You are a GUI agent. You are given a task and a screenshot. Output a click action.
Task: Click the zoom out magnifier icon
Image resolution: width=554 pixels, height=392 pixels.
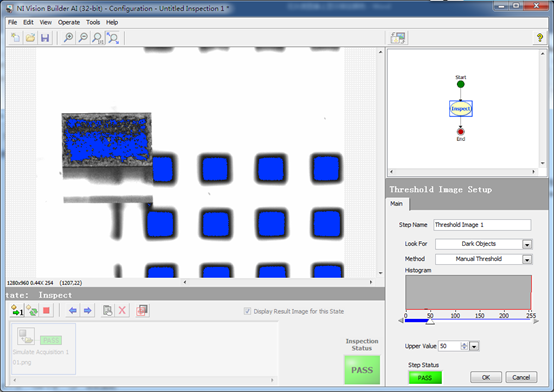coord(83,38)
